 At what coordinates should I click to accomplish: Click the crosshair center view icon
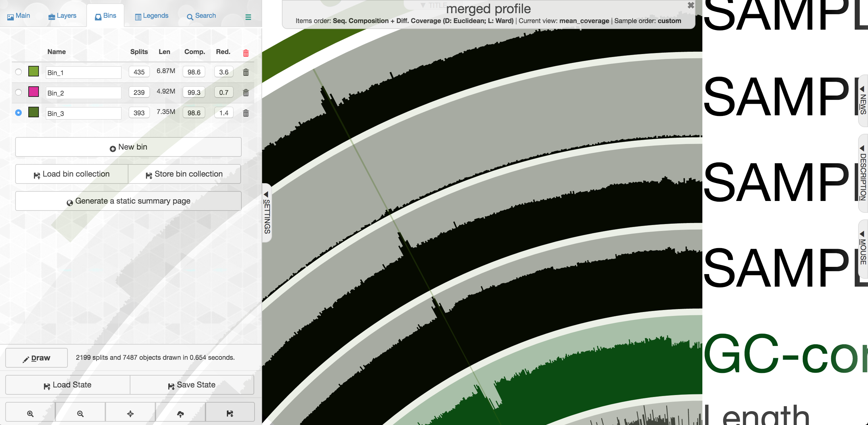130,413
